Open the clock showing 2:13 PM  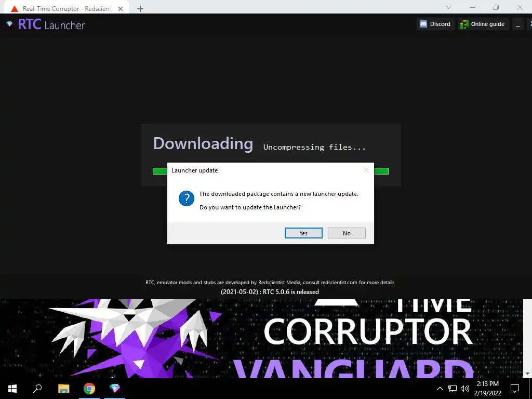tap(487, 389)
